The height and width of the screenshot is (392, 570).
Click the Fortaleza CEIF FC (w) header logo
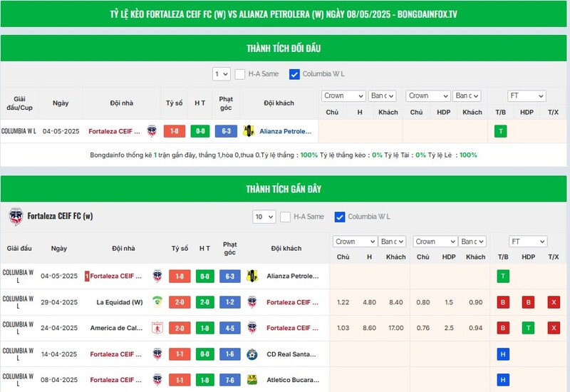point(16,217)
